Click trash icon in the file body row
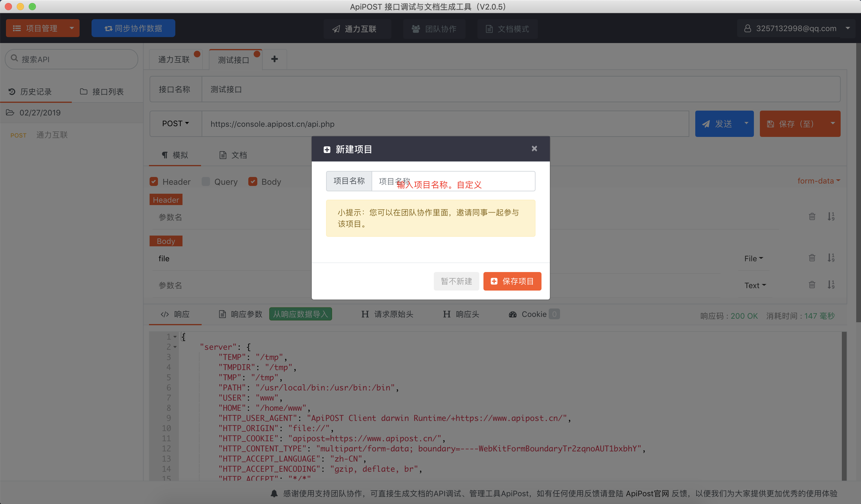The image size is (861, 504). 812,258
